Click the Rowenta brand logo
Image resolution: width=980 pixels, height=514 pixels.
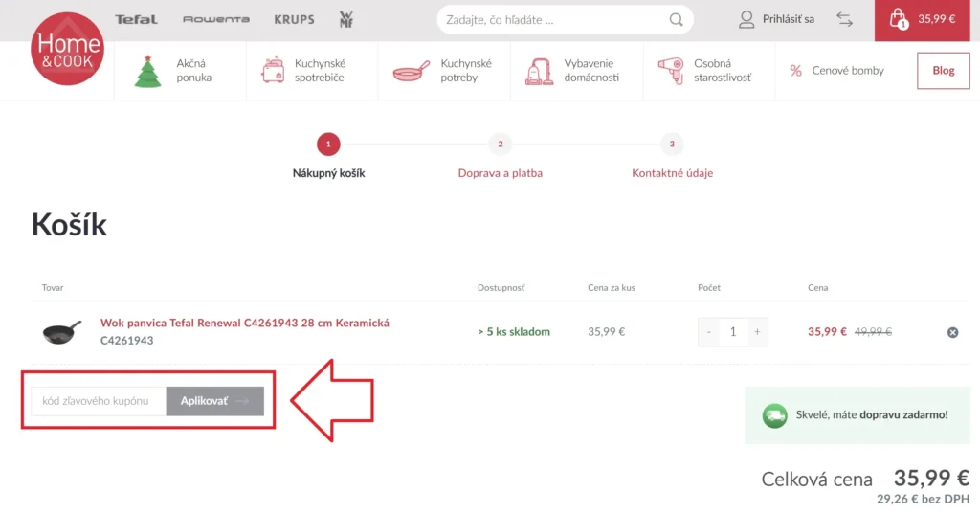[215, 19]
